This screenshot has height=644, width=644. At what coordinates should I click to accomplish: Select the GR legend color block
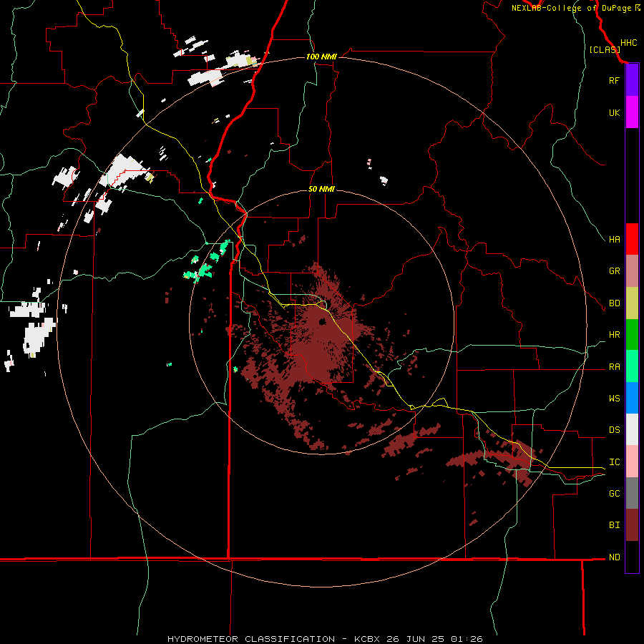[632, 271]
